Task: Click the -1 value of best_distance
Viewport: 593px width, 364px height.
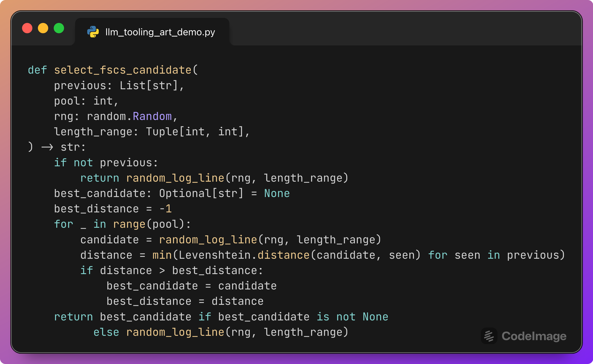Action: click(166, 209)
